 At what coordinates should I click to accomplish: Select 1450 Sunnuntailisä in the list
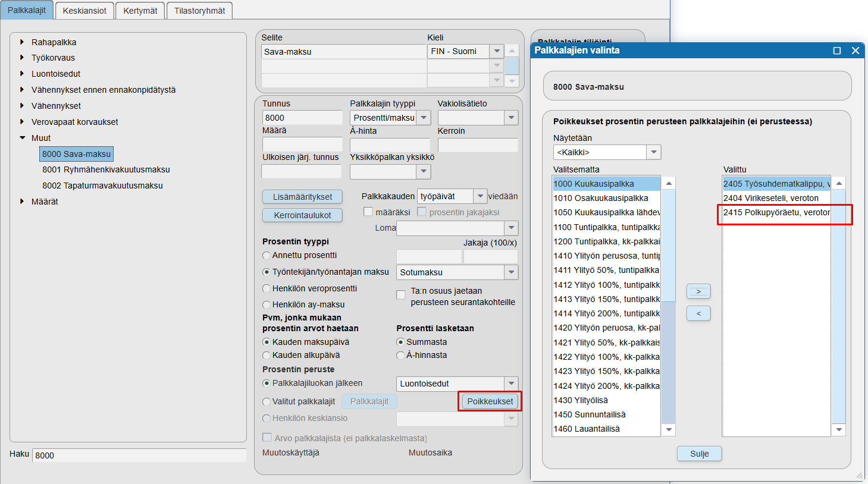(x=607, y=414)
